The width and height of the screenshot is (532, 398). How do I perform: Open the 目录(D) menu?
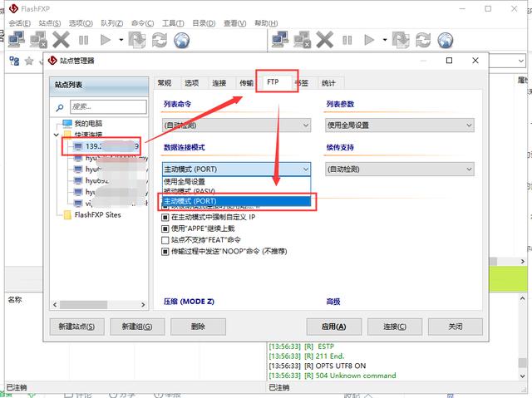coord(204,23)
